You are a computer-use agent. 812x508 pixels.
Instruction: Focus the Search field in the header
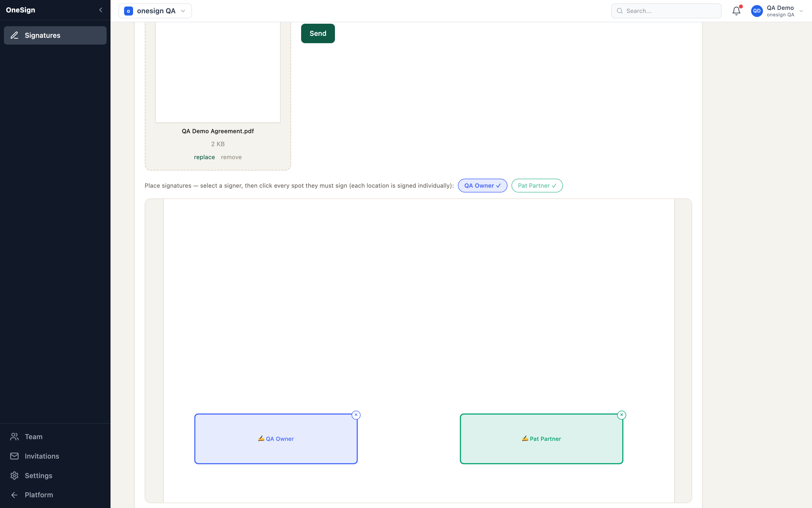(x=666, y=11)
